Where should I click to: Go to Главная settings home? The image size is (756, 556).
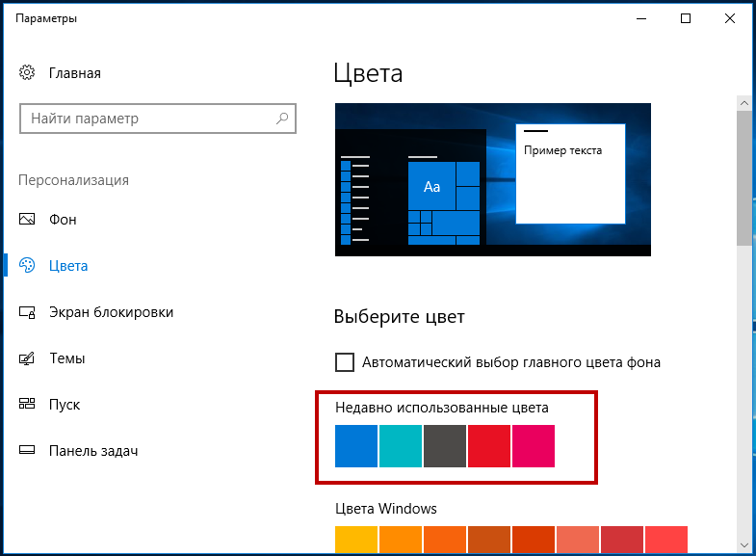coord(75,73)
